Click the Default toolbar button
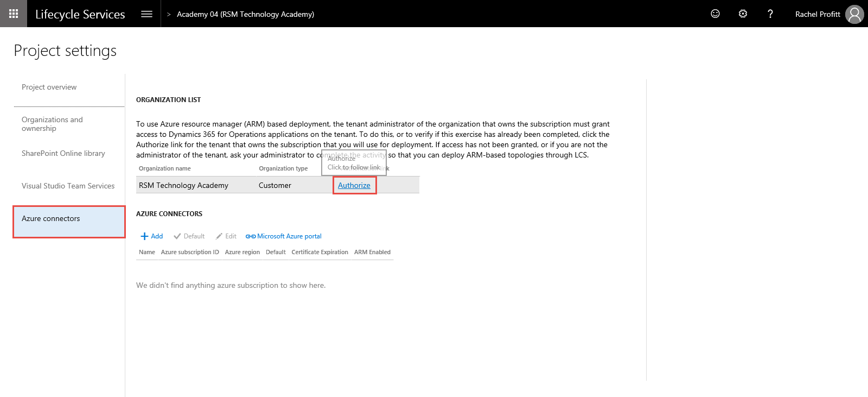Viewport: 868px width, 397px height. coord(189,236)
